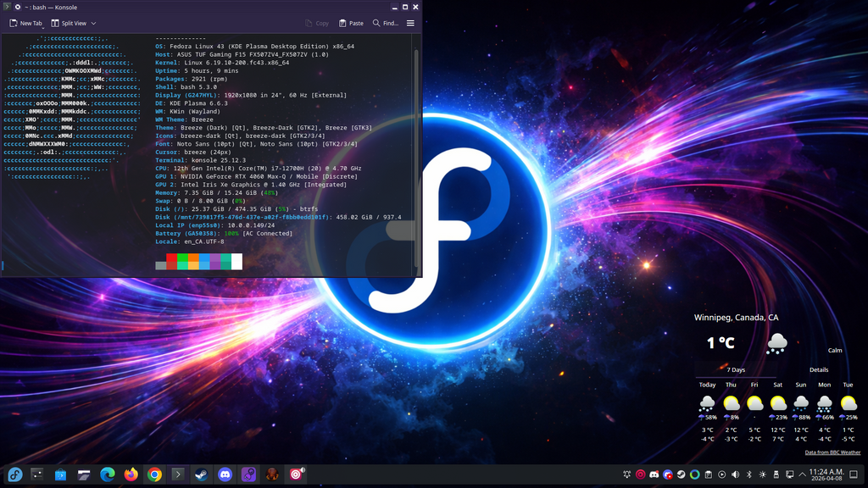Open a new tab in Konsole

click(x=25, y=23)
